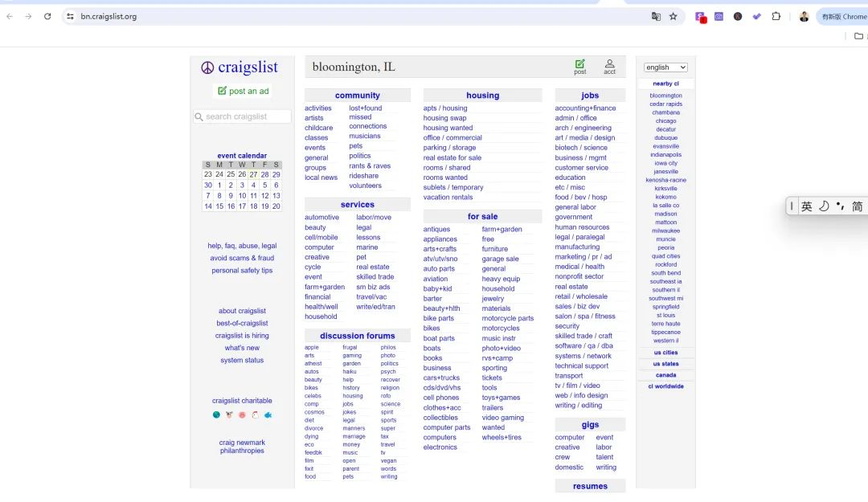
Task: Reload the page with the refresh button
Action: [47, 16]
